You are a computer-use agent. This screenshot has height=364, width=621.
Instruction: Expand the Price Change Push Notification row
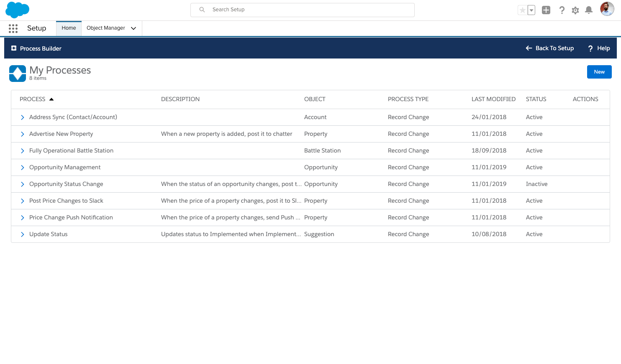(x=22, y=218)
